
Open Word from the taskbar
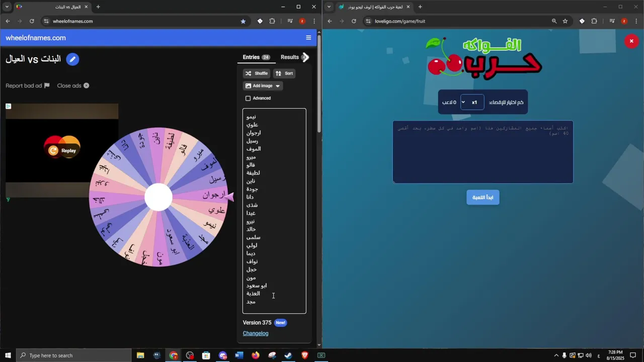(x=239, y=355)
